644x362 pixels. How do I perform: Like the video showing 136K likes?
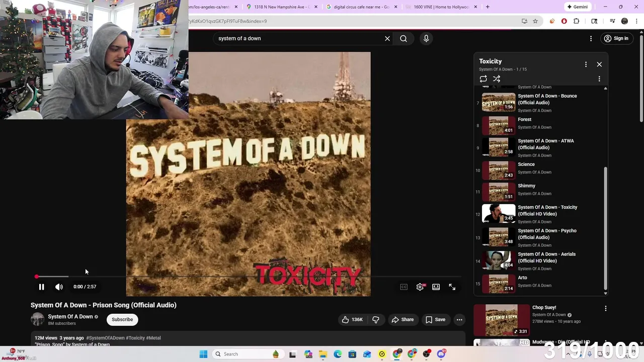(x=352, y=319)
